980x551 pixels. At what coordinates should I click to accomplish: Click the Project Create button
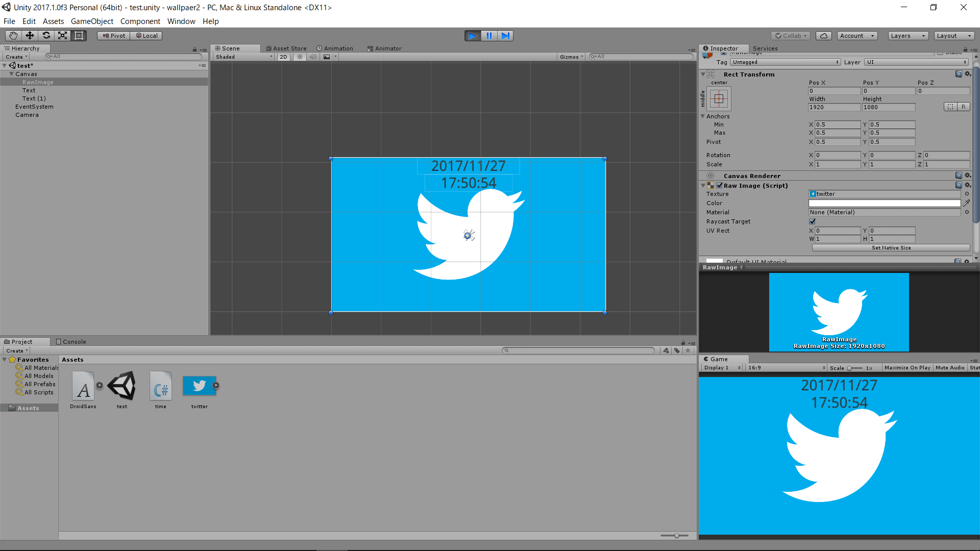pyautogui.click(x=16, y=351)
